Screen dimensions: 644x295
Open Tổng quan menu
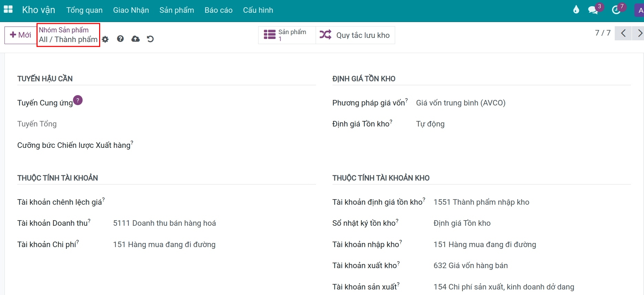(84, 10)
